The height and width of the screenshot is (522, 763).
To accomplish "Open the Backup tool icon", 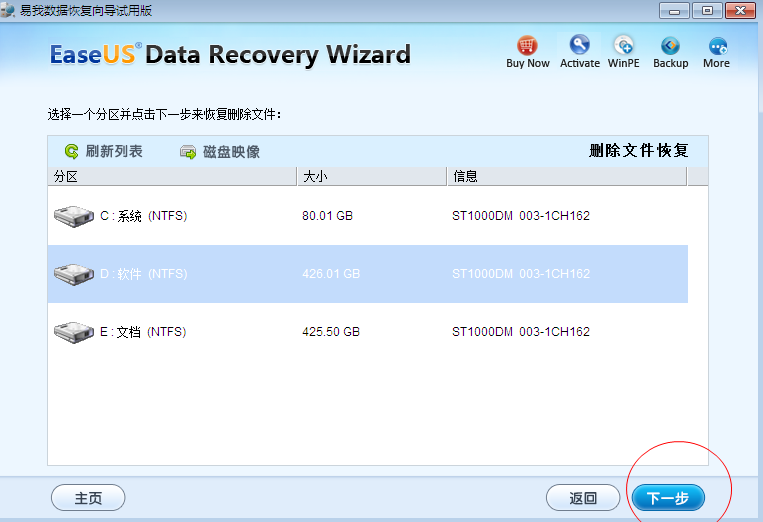I will (670, 46).
